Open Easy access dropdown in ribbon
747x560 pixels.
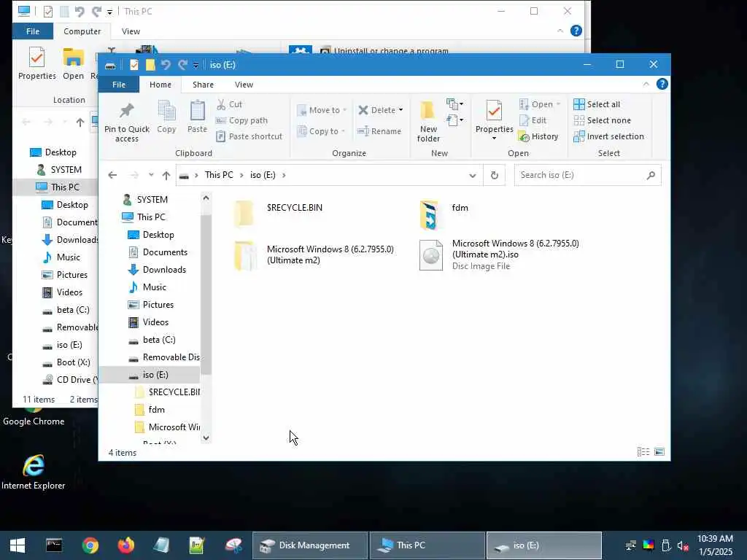[455, 120]
